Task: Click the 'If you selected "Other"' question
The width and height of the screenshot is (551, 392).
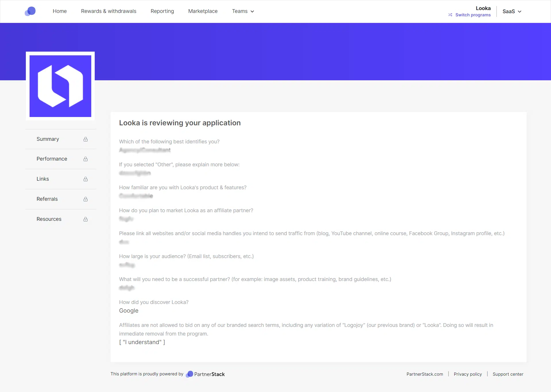Action: point(179,165)
